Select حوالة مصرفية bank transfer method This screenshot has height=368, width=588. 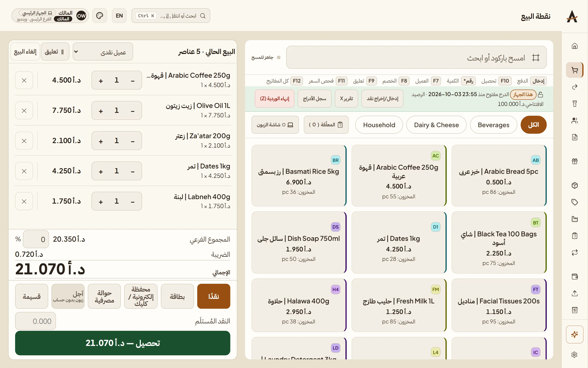(104, 296)
